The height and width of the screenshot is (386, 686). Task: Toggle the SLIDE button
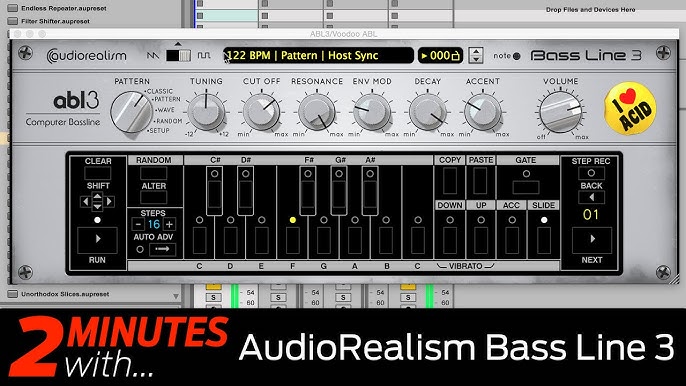point(544,240)
